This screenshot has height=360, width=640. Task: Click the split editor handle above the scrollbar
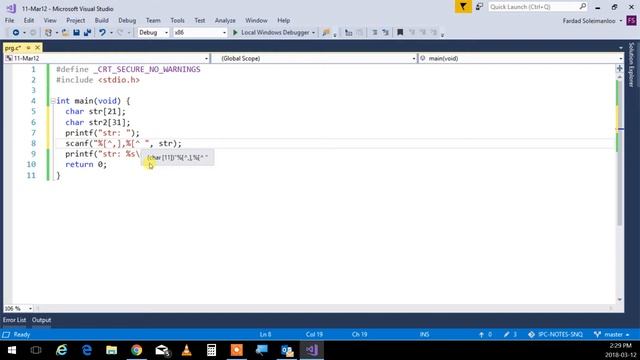[x=620, y=68]
